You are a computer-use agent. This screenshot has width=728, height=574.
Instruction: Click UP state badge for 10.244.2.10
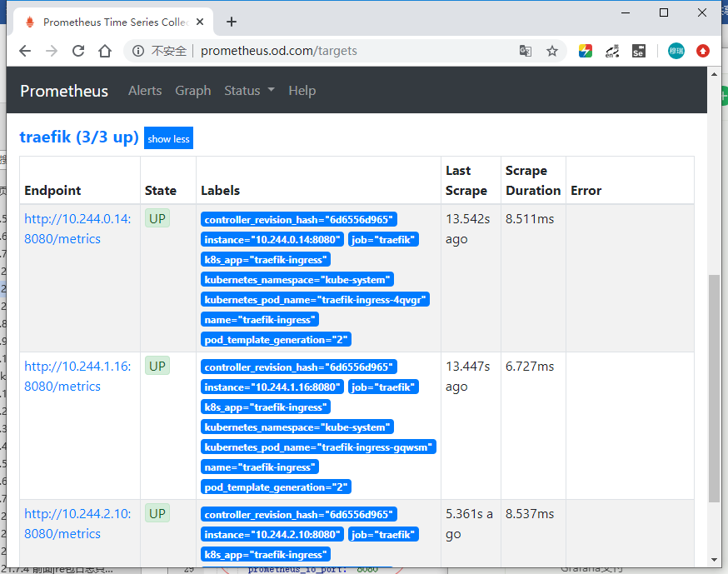pyautogui.click(x=157, y=513)
